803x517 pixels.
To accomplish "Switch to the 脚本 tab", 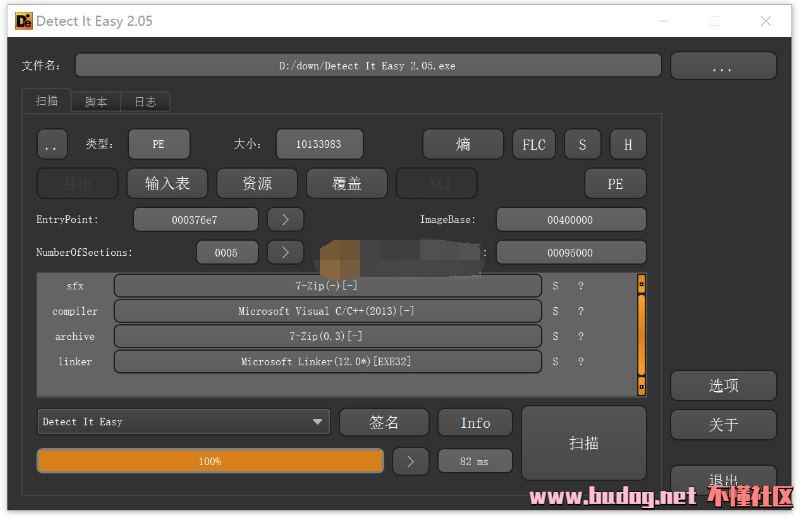I will 96,102.
